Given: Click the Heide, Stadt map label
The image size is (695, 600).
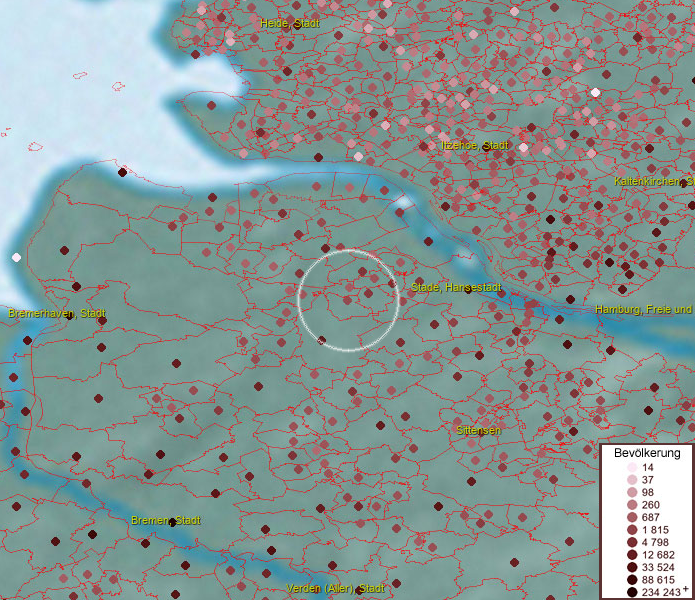Looking at the screenshot, I should tap(289, 23).
